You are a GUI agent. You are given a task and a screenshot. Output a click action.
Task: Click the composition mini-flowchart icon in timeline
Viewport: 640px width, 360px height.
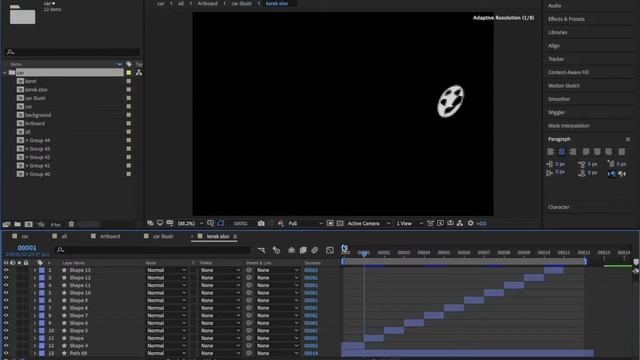(x=262, y=250)
